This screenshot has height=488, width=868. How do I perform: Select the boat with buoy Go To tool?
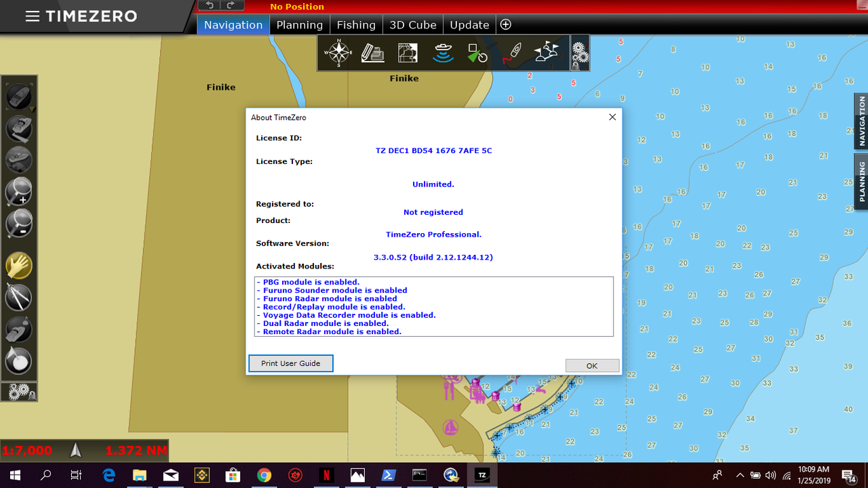tap(19, 329)
